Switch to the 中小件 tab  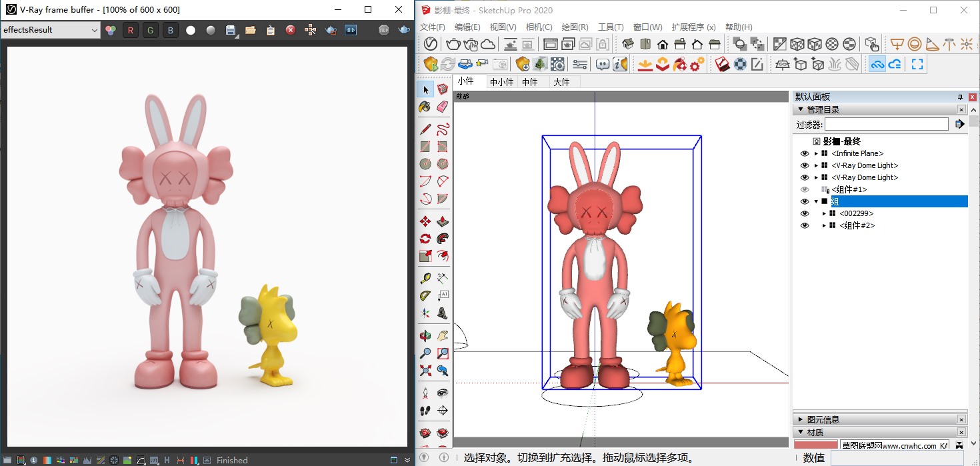pyautogui.click(x=501, y=82)
